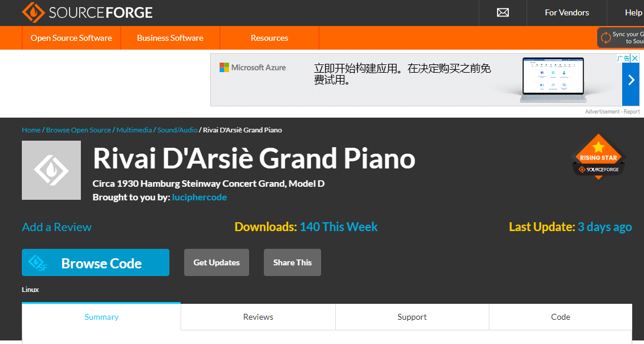The height and width of the screenshot is (344, 644).
Task: Click the ad next arrow button
Action: pyautogui.click(x=631, y=80)
